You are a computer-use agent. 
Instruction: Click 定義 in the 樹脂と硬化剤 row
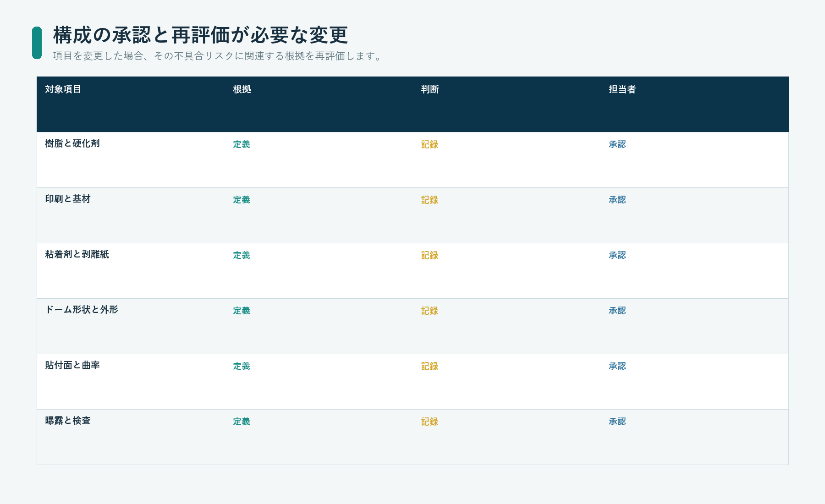coord(242,144)
